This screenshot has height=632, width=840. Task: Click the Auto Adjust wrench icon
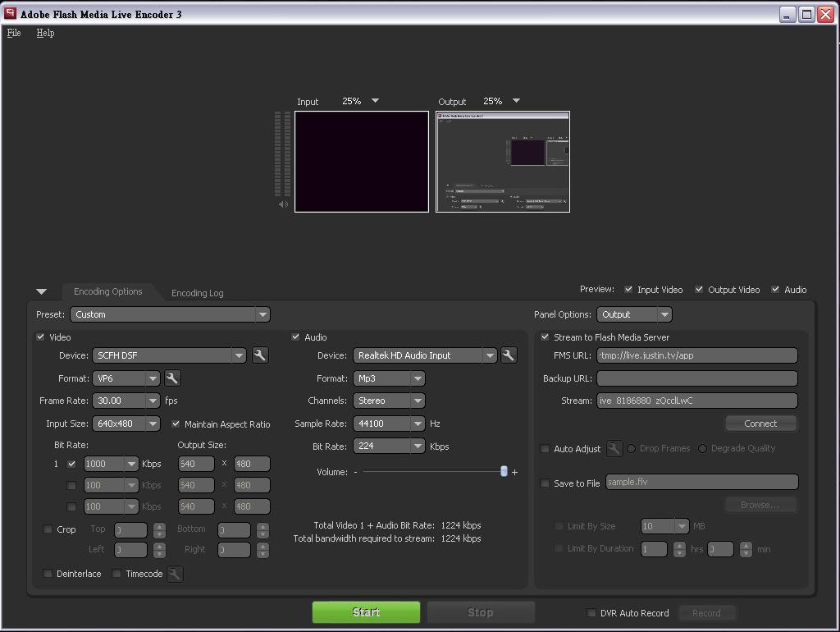[x=614, y=449]
